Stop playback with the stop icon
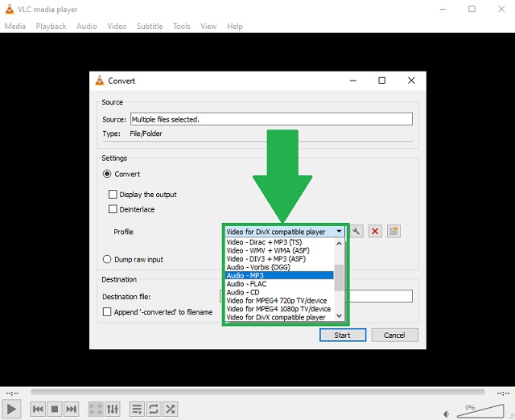 pyautogui.click(x=55, y=409)
